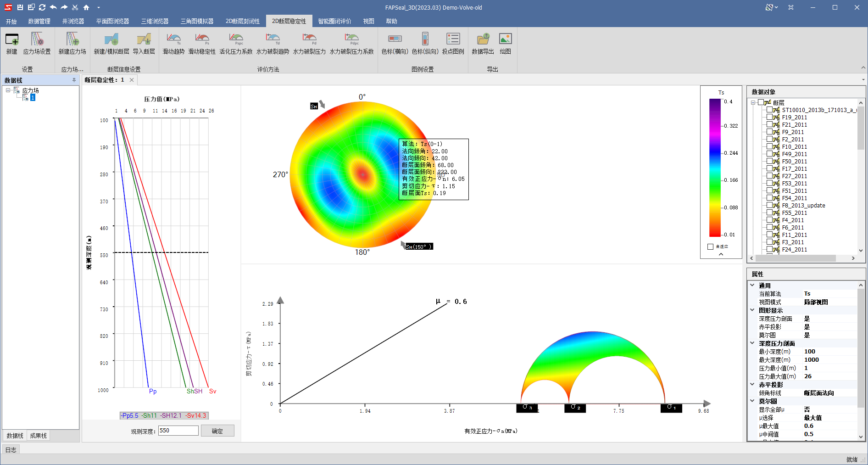Select the 滑动趋势 Ts evaluation method
The image size is (868, 465).
point(173,44)
